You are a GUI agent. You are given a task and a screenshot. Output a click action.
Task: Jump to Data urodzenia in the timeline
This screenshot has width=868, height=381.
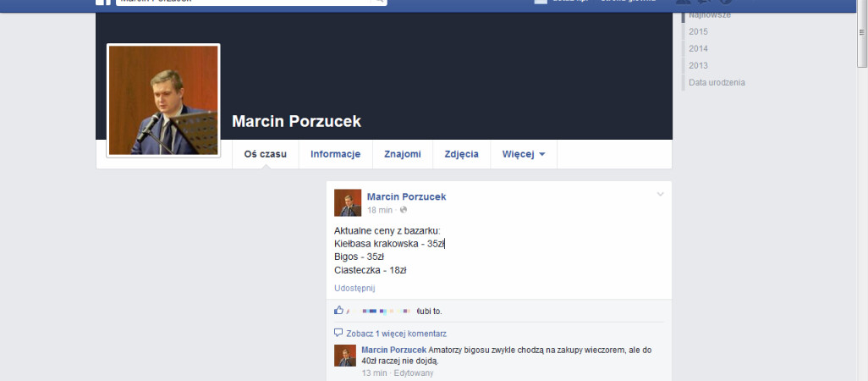click(717, 82)
